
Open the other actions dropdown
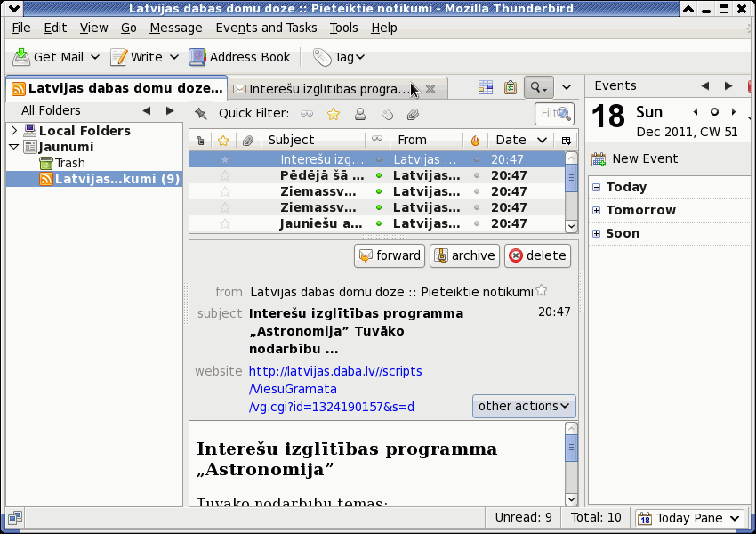(524, 406)
